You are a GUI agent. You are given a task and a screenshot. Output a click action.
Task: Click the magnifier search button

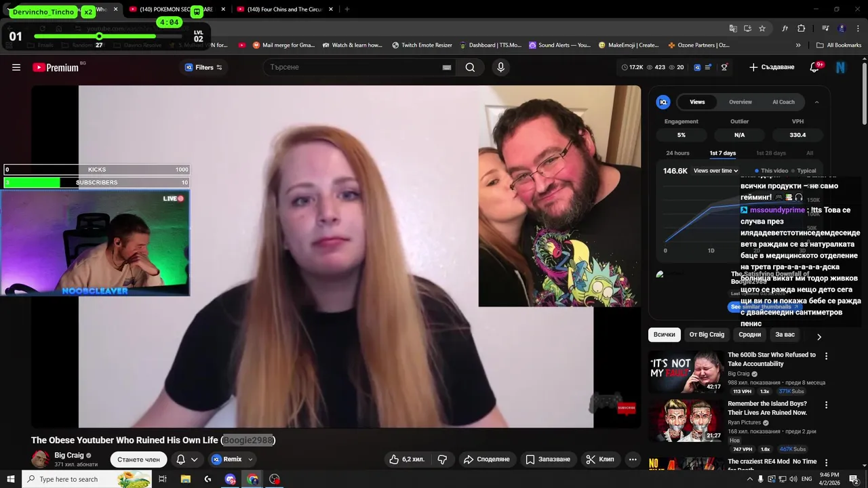(470, 67)
